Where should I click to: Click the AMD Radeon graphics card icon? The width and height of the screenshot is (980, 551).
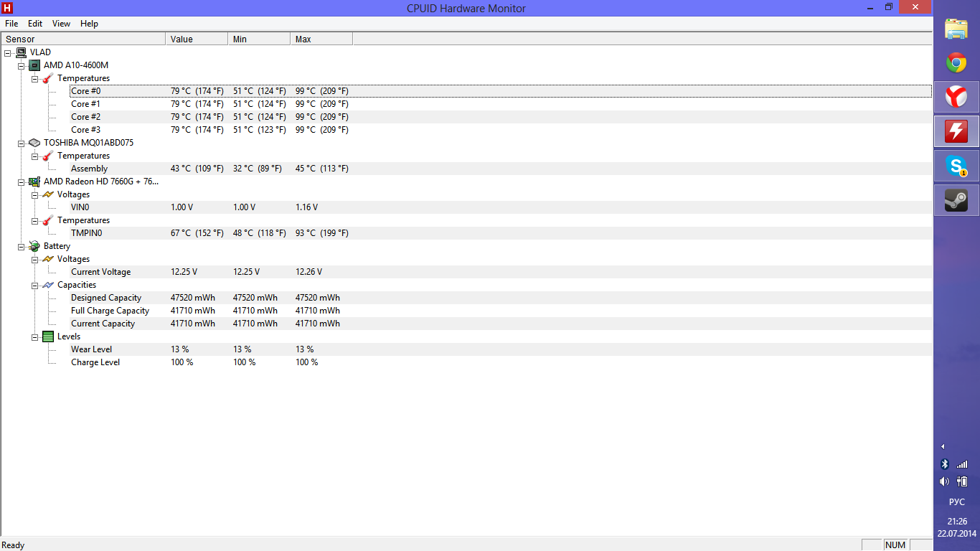click(x=34, y=182)
